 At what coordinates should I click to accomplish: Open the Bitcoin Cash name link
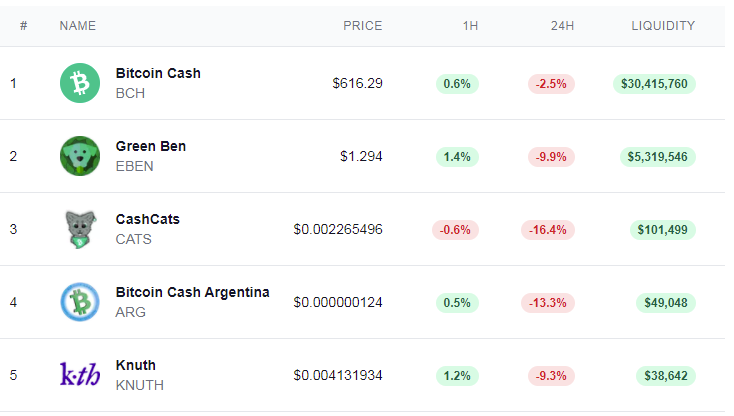tap(158, 73)
